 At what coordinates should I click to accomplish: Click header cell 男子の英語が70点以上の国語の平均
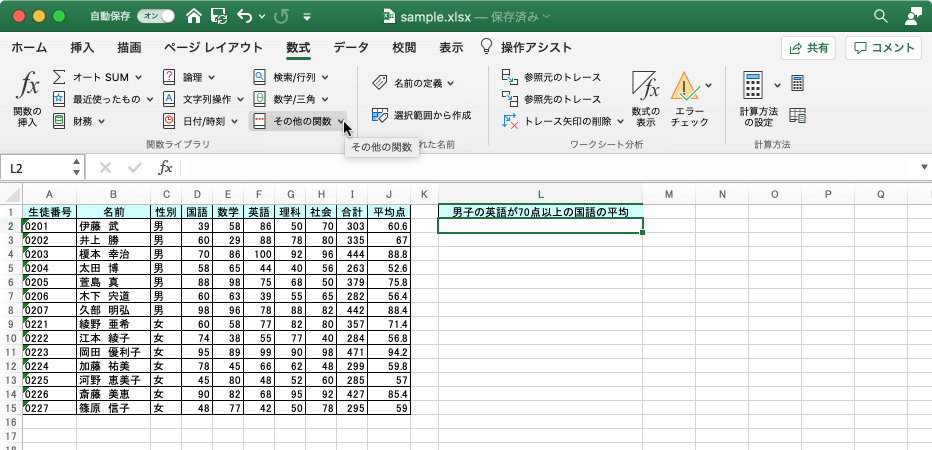(x=540, y=212)
